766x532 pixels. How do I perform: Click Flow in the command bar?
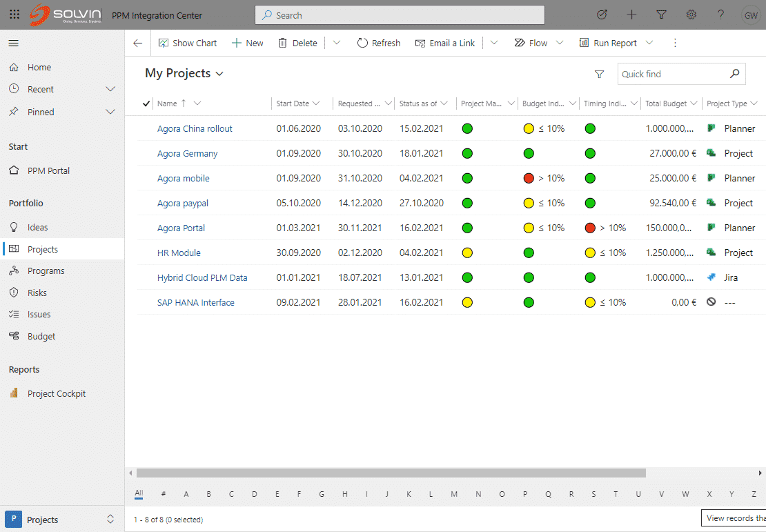[x=531, y=43]
